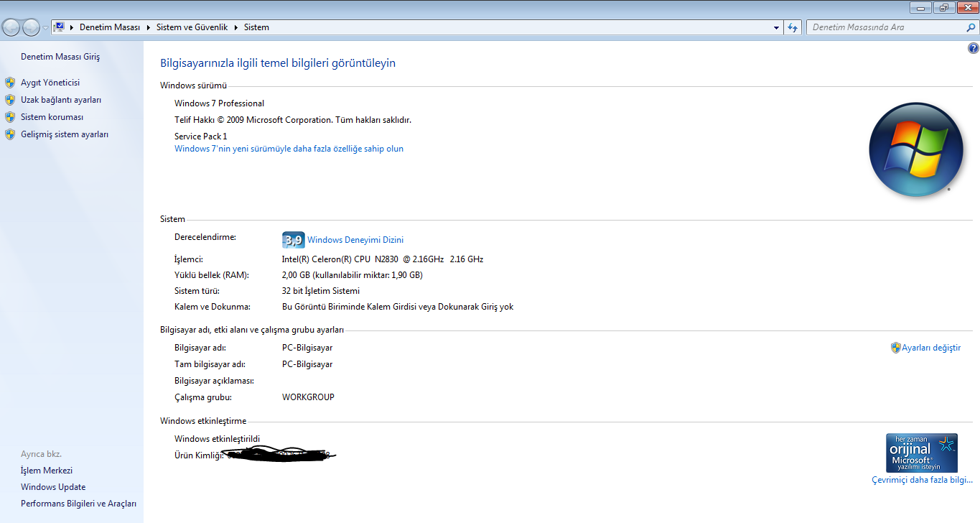
Task: Open Denetim Masası Giriş home link
Action: pyautogui.click(x=60, y=57)
